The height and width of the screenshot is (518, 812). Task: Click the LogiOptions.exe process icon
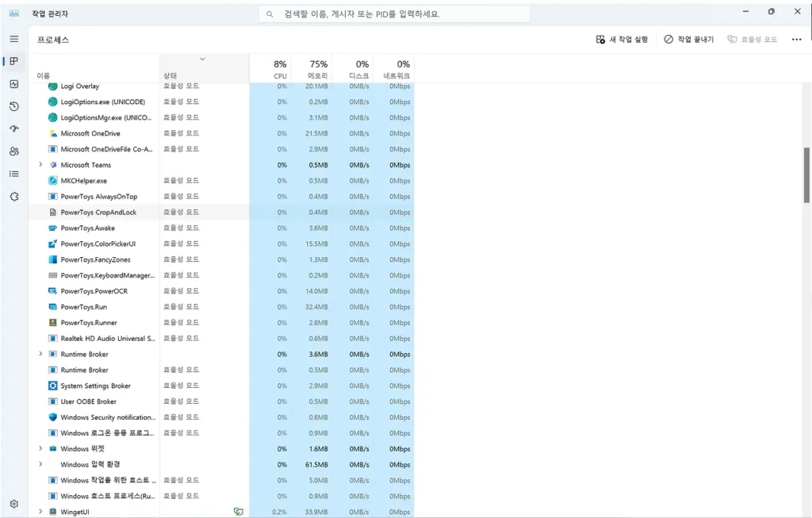pos(53,102)
